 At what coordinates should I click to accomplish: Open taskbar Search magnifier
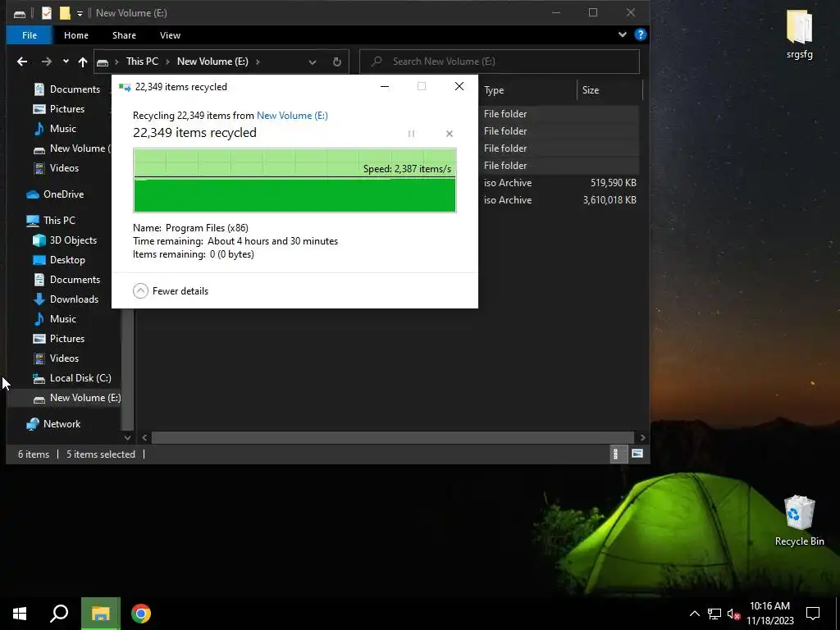(59, 614)
